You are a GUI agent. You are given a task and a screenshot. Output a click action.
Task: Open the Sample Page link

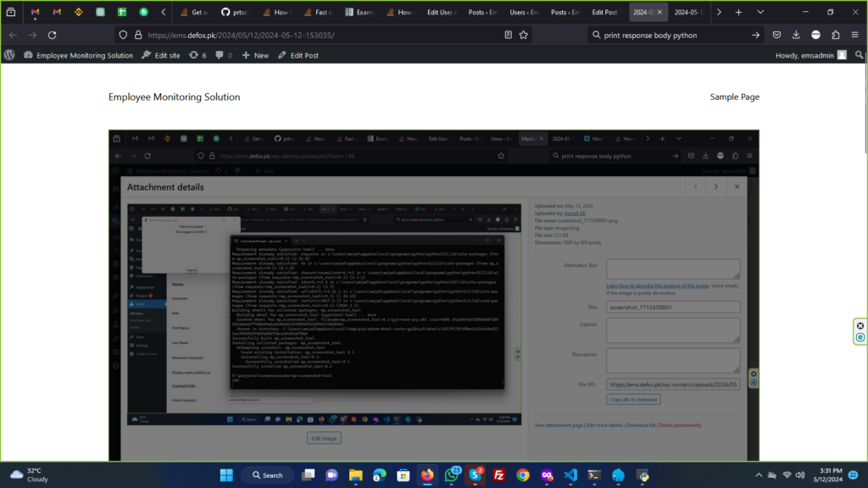(x=734, y=97)
